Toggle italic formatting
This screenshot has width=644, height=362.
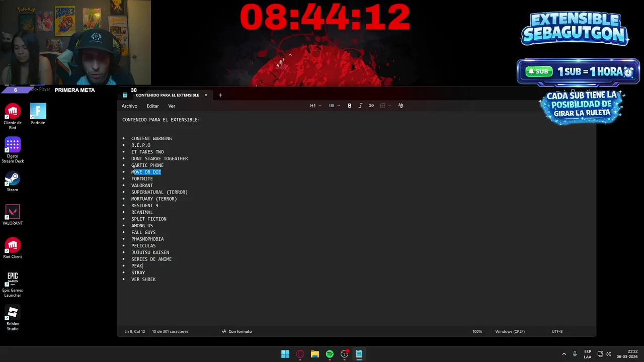[360, 106]
